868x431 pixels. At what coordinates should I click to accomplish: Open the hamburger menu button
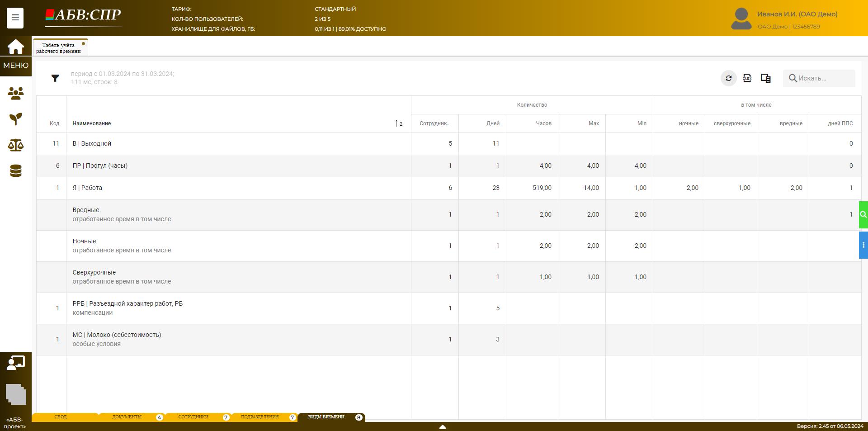pyautogui.click(x=15, y=18)
